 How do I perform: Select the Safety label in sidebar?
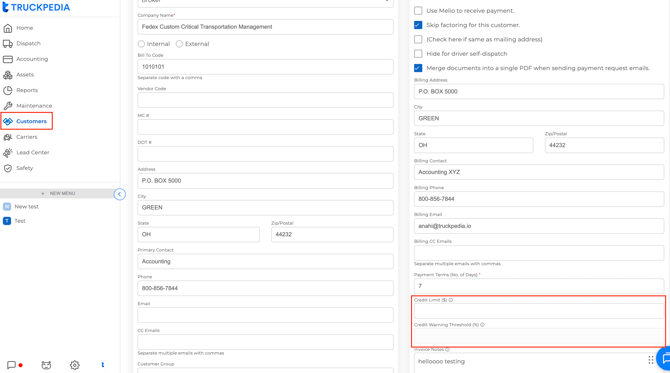(x=24, y=168)
